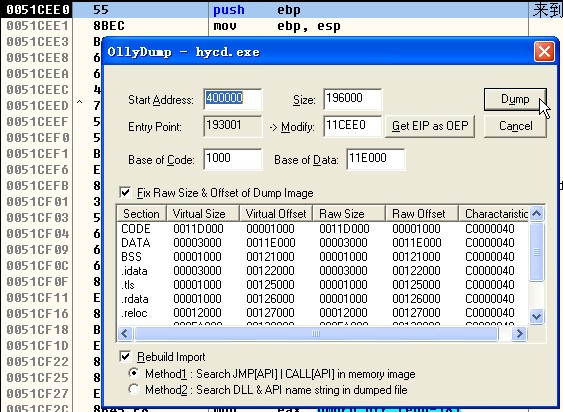Click Get EIP as OEP button

pyautogui.click(x=430, y=126)
